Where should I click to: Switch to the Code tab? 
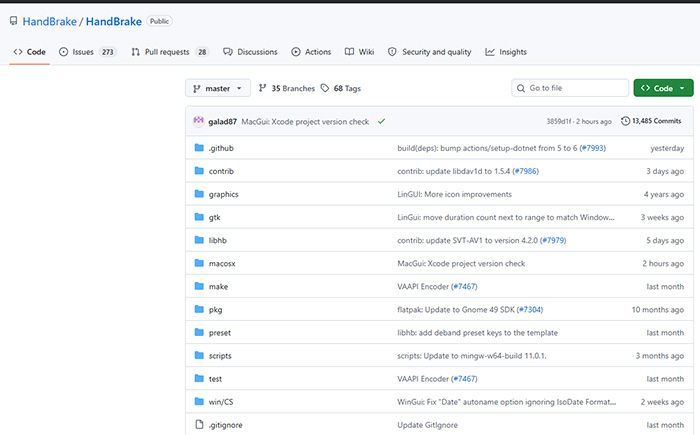click(x=29, y=52)
